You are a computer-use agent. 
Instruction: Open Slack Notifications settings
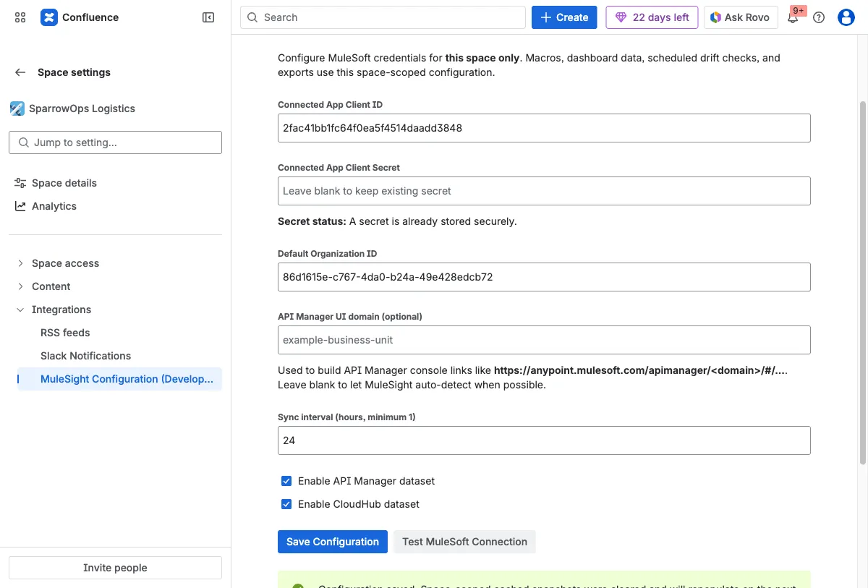[x=85, y=356]
